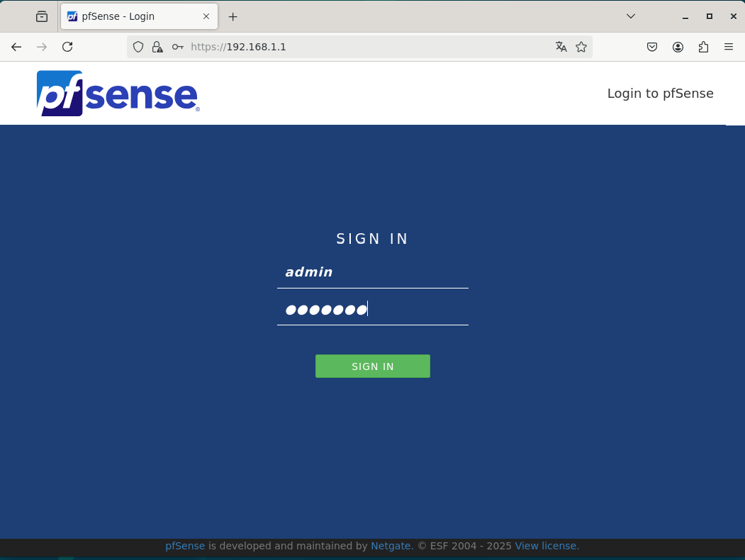Close the Firefox window
The height and width of the screenshot is (560, 745).
pyautogui.click(x=734, y=16)
